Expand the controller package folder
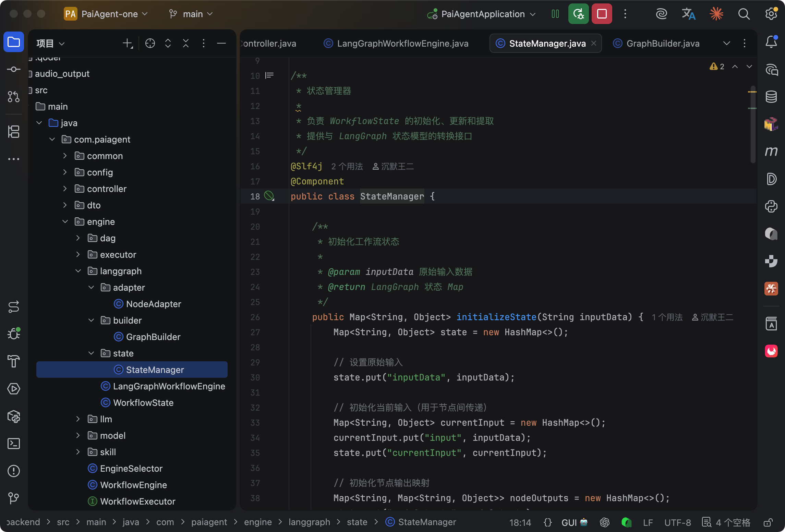The image size is (785, 532). 65,189
